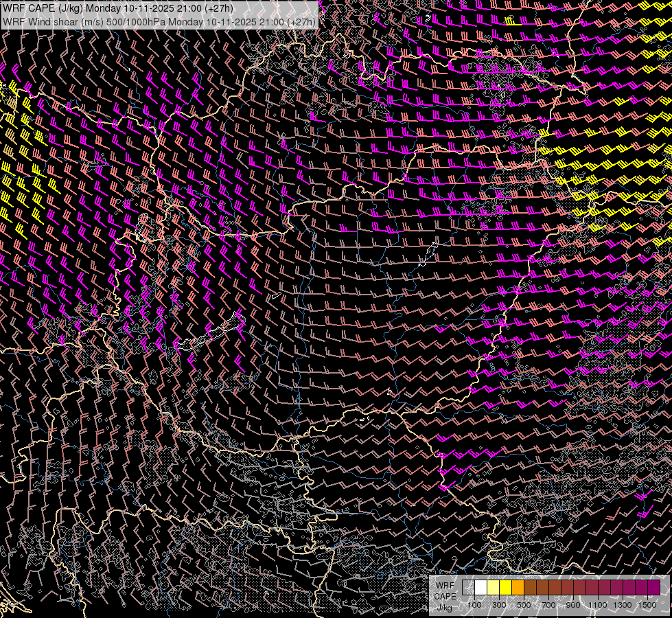This screenshot has height=618, width=672.
Task: Click the legend unit text J/kg
Action: pyautogui.click(x=444, y=608)
